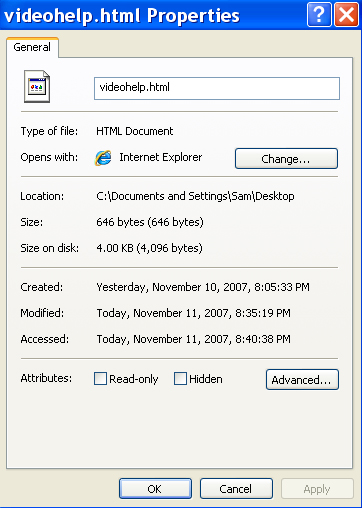
Task: Click the question mark help icon in title bar
Action: tap(319, 14)
